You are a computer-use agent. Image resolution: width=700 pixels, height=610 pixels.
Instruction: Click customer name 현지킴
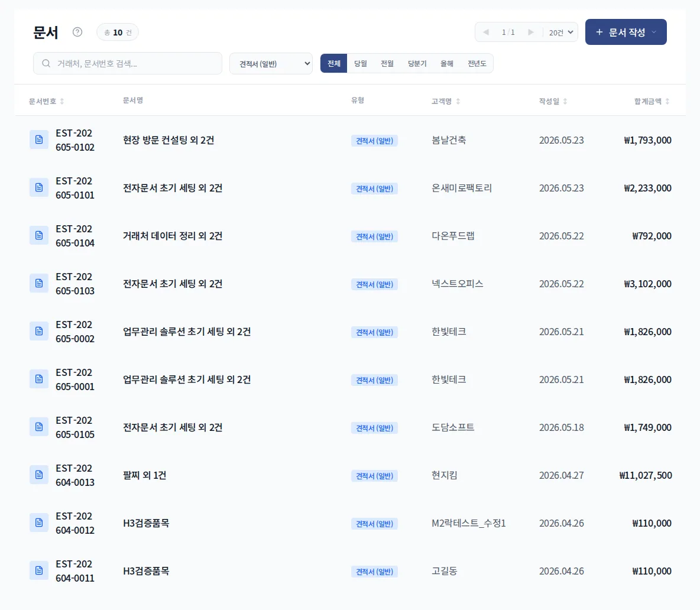click(444, 475)
